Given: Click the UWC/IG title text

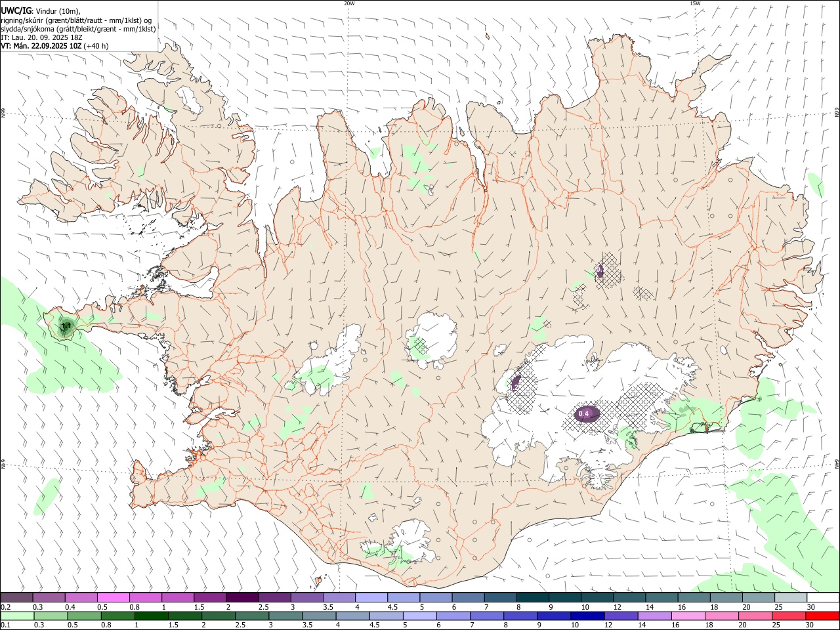Looking at the screenshot, I should 16,10.
